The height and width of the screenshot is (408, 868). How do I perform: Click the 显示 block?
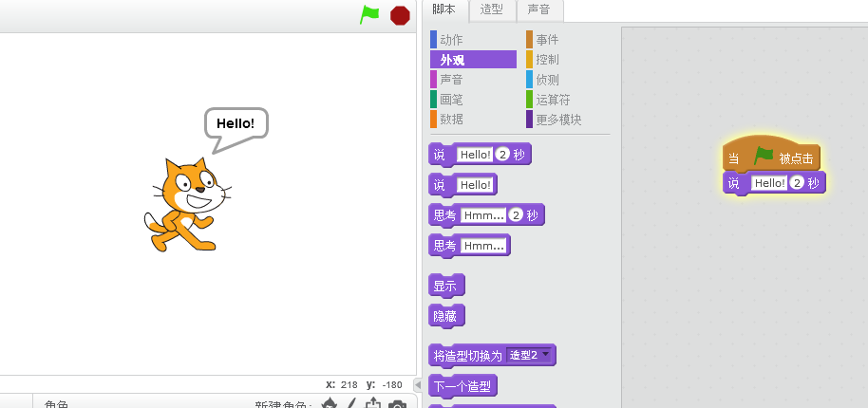(x=446, y=286)
